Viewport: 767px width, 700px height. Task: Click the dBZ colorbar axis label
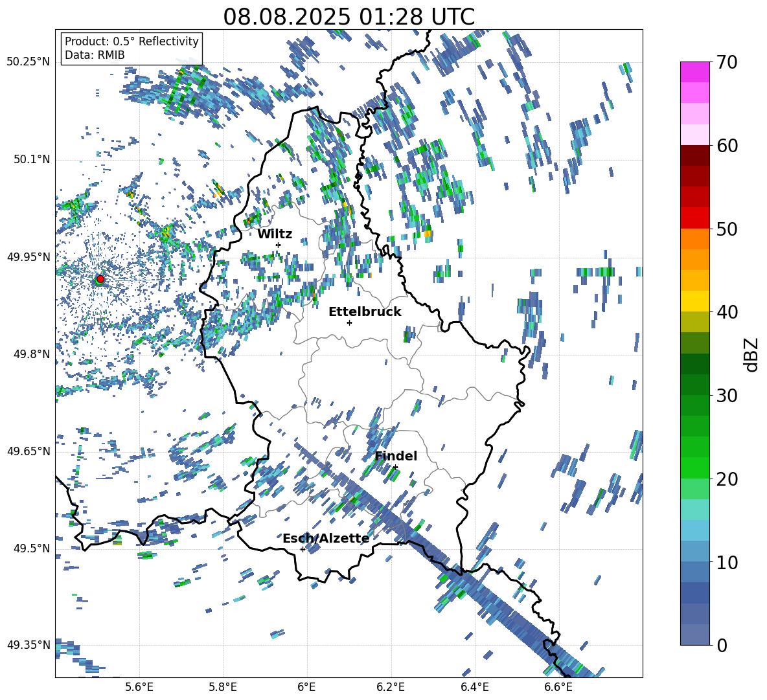tap(752, 354)
